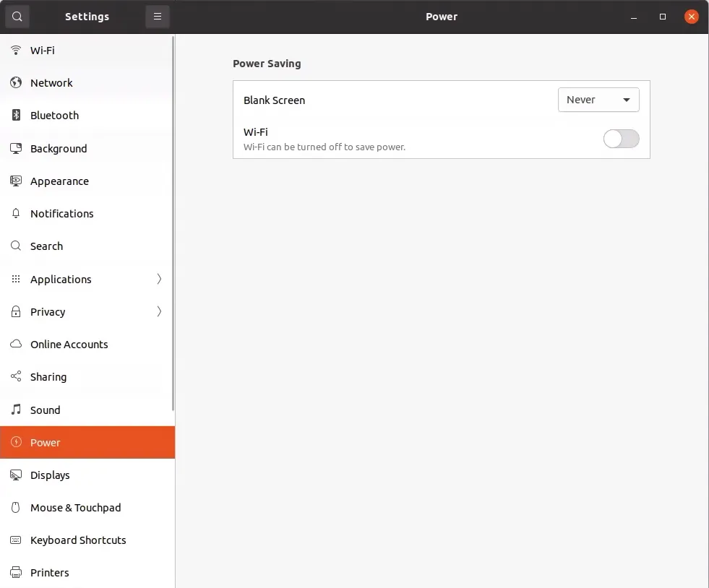
Task: Click the sidebar vertical scrollbar
Action: coord(173,224)
